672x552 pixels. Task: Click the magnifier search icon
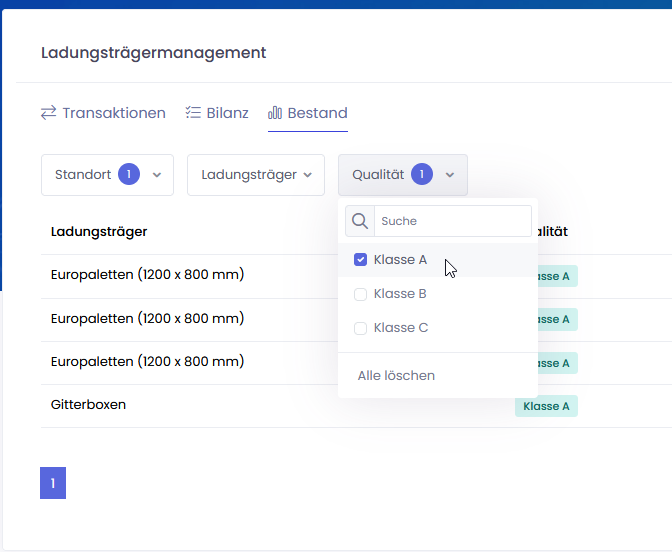click(360, 221)
